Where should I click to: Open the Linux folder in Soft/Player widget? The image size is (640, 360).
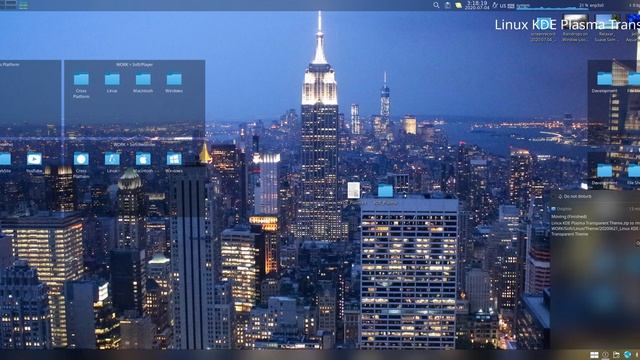click(x=112, y=80)
